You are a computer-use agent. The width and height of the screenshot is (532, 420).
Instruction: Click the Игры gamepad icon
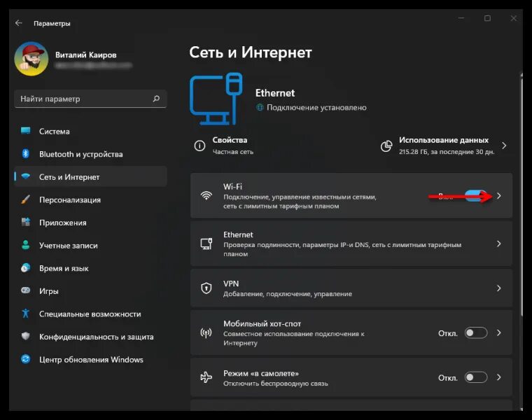pyautogui.click(x=25, y=290)
